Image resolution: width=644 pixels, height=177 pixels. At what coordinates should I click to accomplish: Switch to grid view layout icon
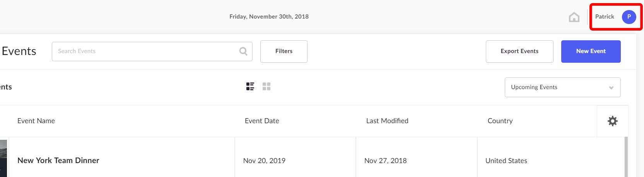tap(266, 86)
